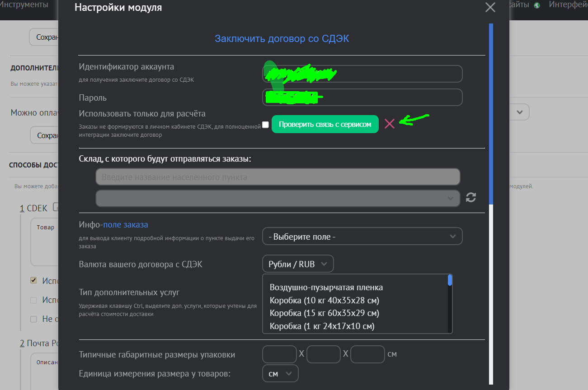Click the red X connection status icon

tap(389, 124)
